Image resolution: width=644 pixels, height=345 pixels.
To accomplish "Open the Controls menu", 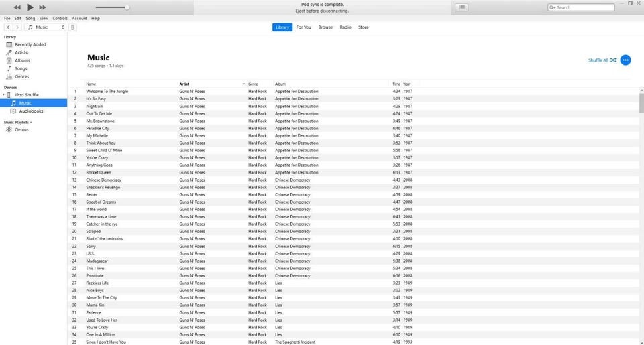I will pyautogui.click(x=60, y=19).
